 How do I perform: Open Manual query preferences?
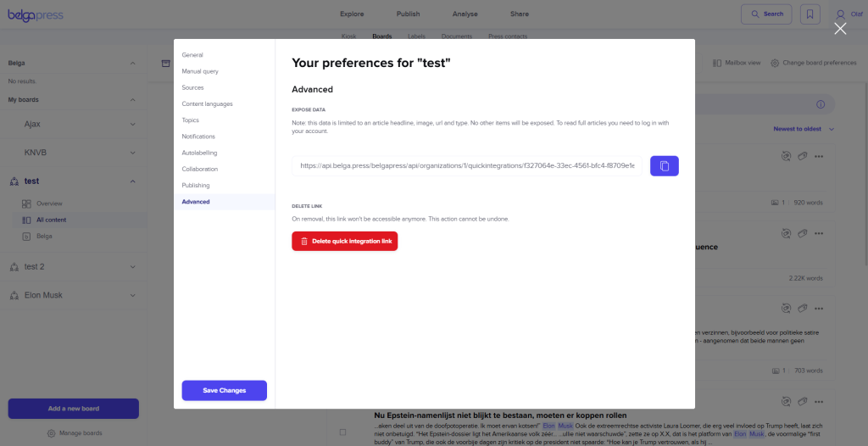pos(200,71)
